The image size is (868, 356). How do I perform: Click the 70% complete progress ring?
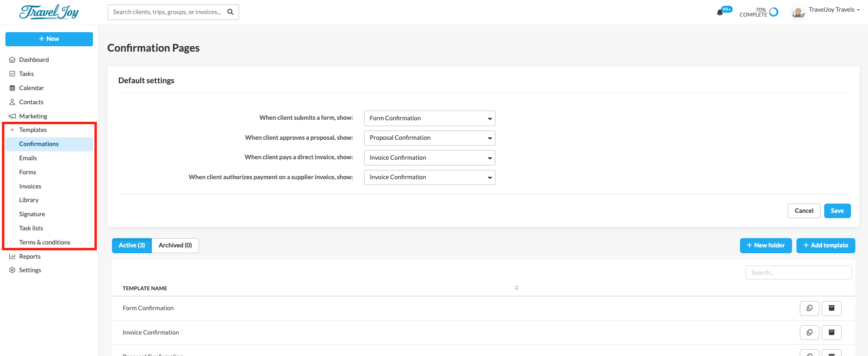point(774,12)
